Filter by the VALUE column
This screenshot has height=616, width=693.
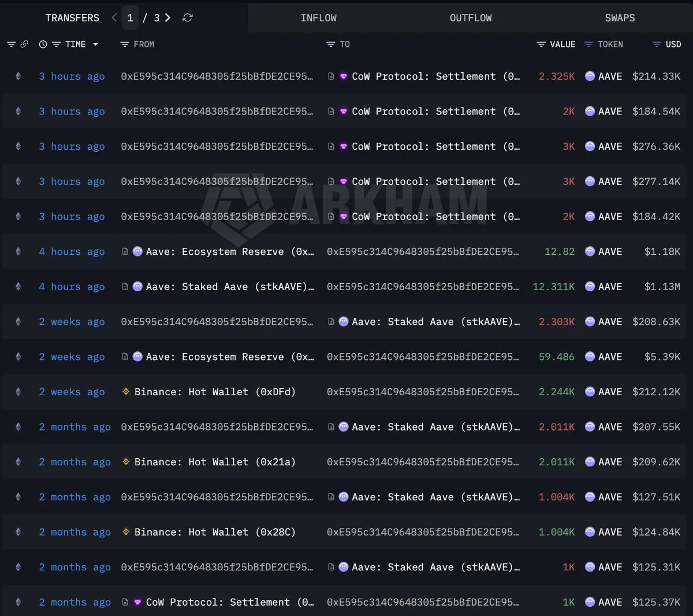pos(541,44)
